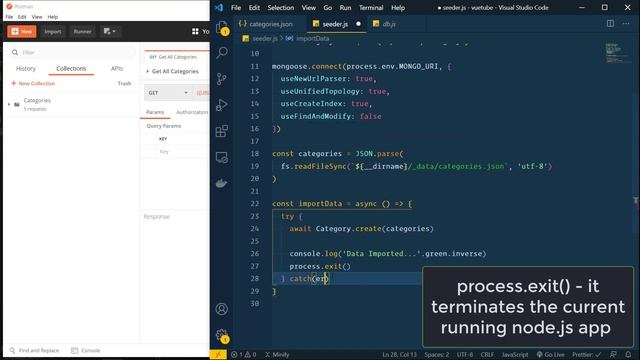Screen dimensions: 640x360
Task: Click the Minify status bar item
Action: 277,355
